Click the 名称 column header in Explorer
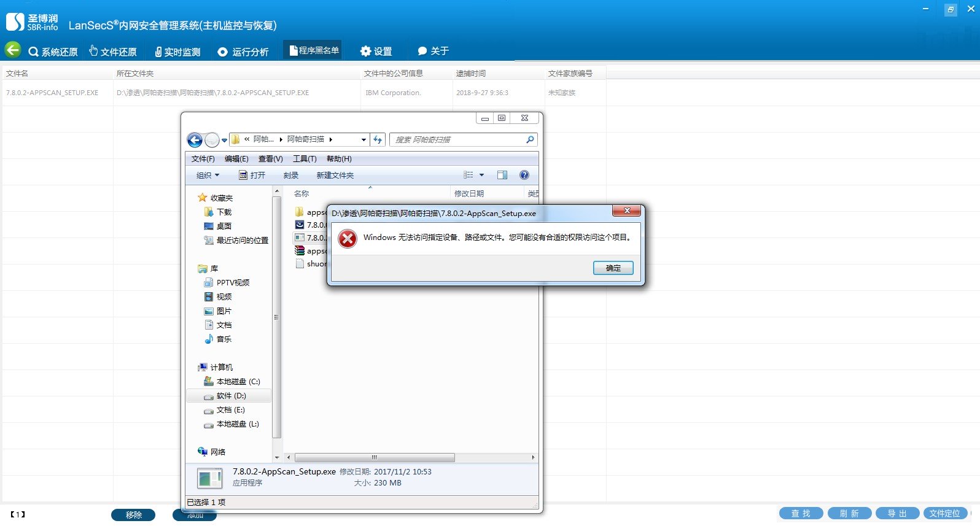This screenshot has height=526, width=980. pos(301,193)
